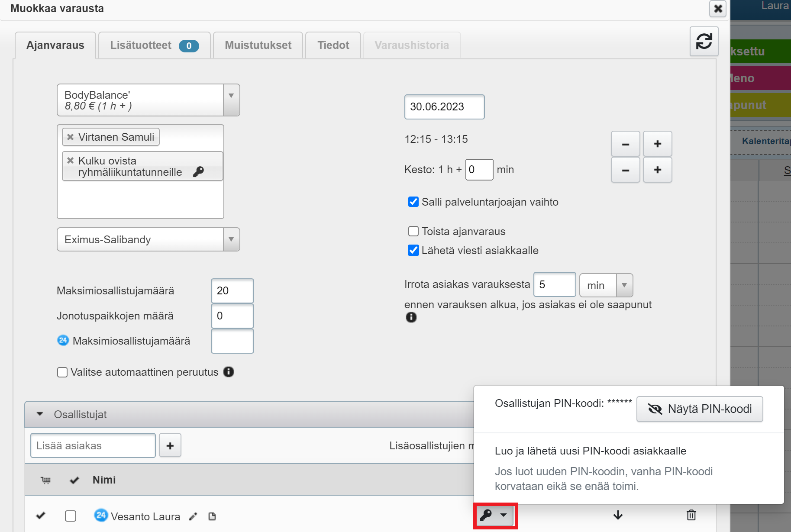This screenshot has height=532, width=791.
Task: Tick Valitse automaattinen peruutus checkbox
Action: point(62,372)
